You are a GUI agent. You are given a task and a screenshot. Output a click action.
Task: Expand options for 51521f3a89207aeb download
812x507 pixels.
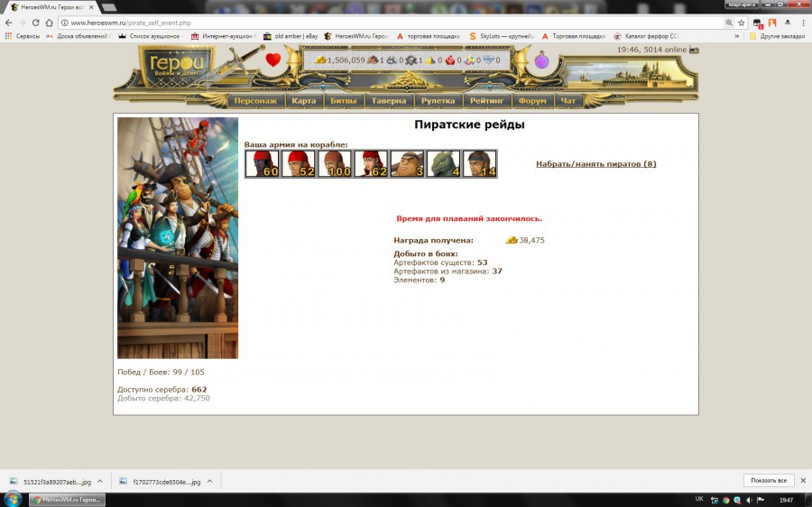pos(100,482)
